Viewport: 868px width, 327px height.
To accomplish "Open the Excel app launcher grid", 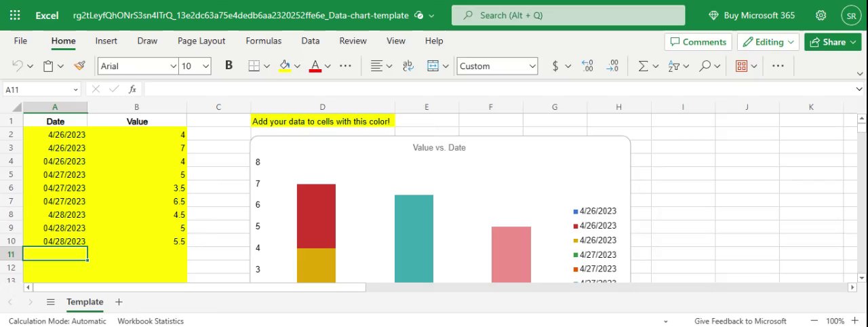I will coord(15,15).
